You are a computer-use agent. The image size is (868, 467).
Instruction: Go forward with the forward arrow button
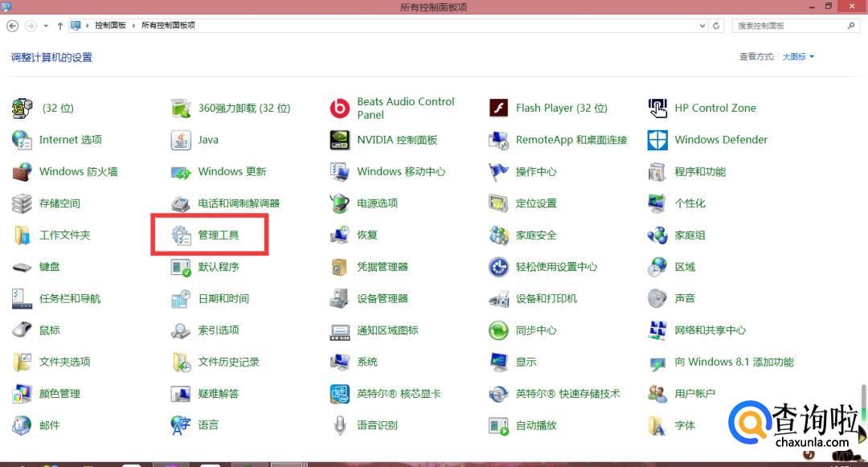(x=31, y=26)
